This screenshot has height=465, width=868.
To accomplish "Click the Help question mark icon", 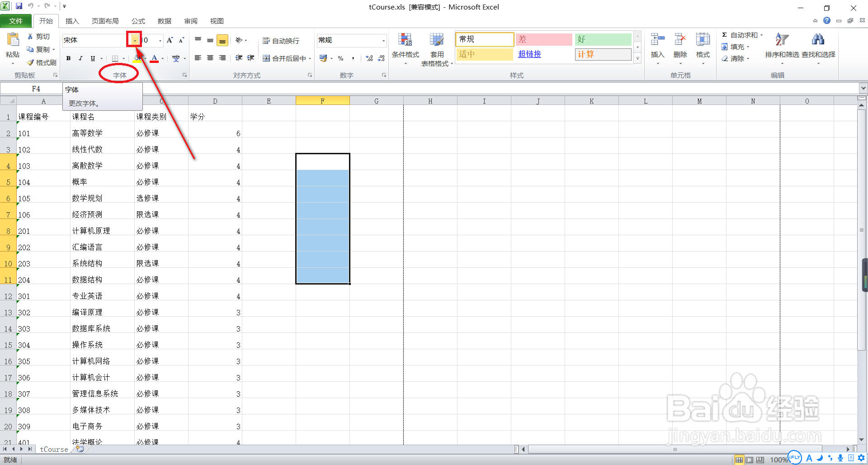I will (x=827, y=20).
